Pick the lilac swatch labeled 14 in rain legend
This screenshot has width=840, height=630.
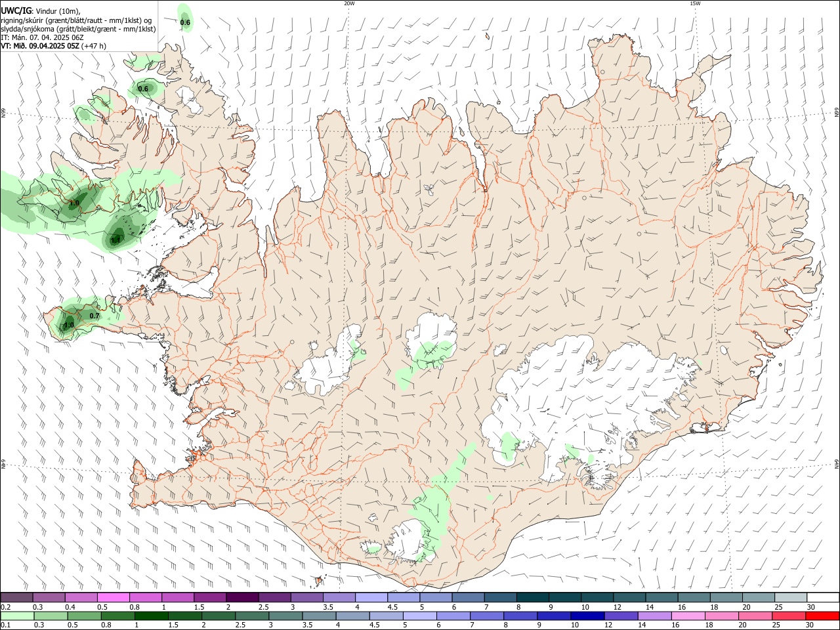point(654,616)
